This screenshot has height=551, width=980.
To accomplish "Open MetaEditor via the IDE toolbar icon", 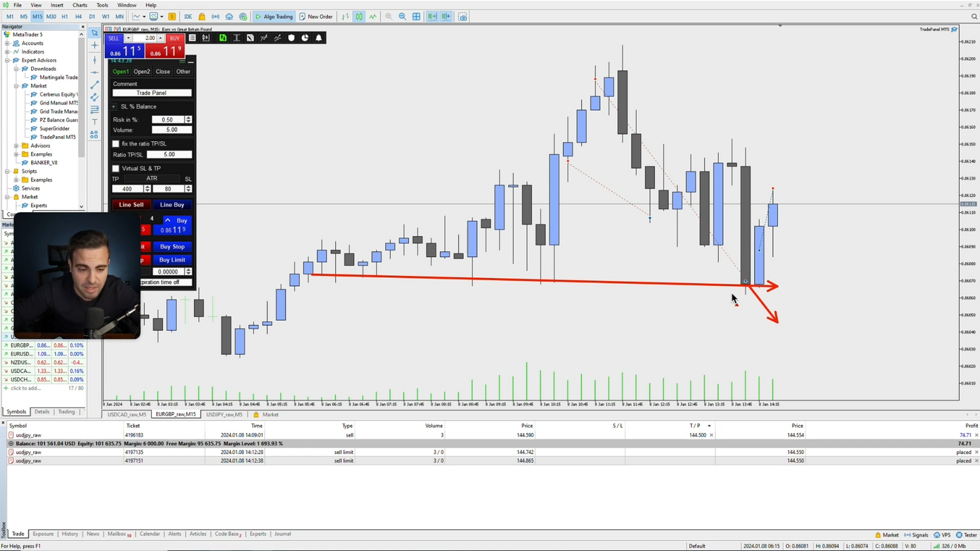I will 188,16.
